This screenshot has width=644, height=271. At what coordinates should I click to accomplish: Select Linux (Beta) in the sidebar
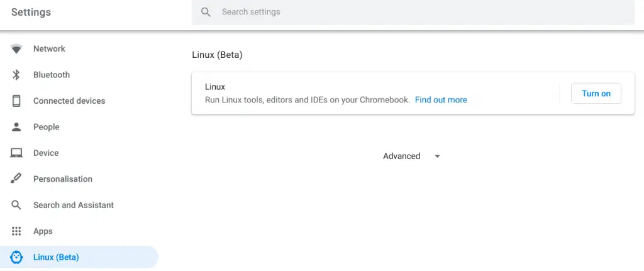56,257
